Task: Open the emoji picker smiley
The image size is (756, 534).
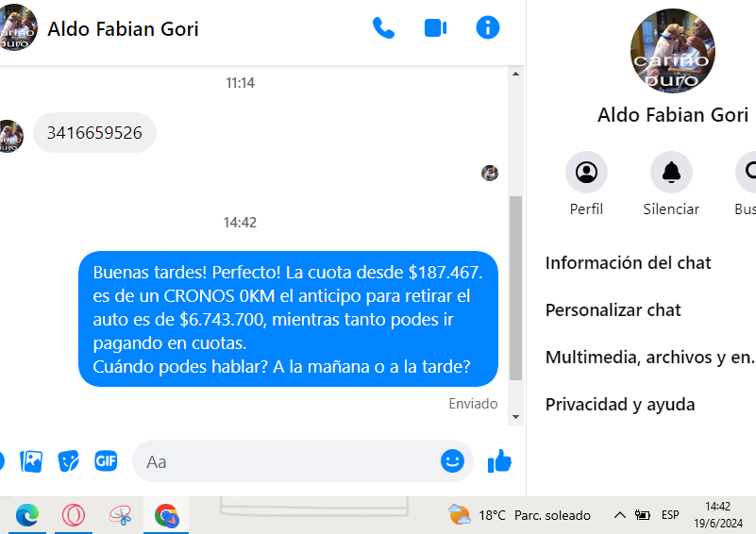Action: tap(452, 461)
